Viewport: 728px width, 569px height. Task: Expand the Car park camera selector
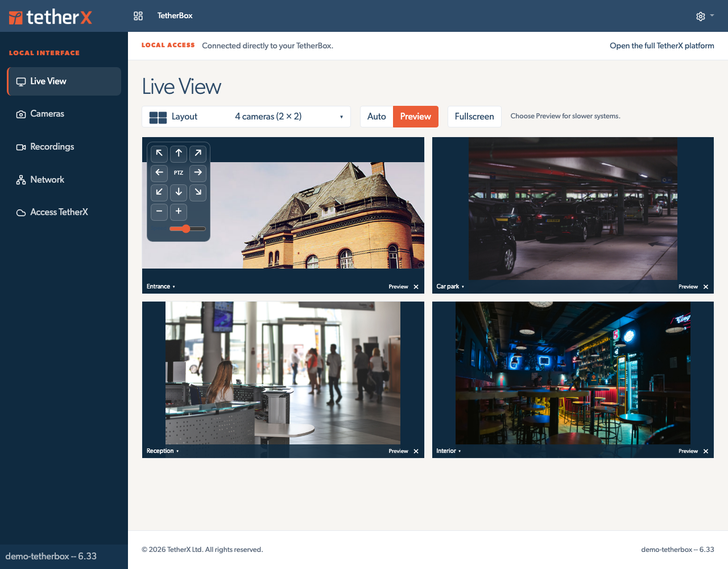[450, 287]
